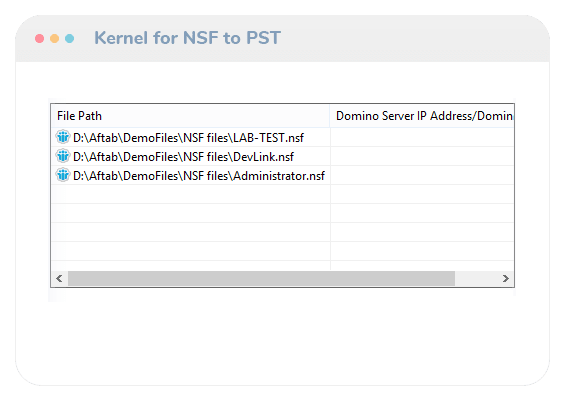Click the orange window dot
The height and width of the screenshot is (401, 565).
point(54,39)
